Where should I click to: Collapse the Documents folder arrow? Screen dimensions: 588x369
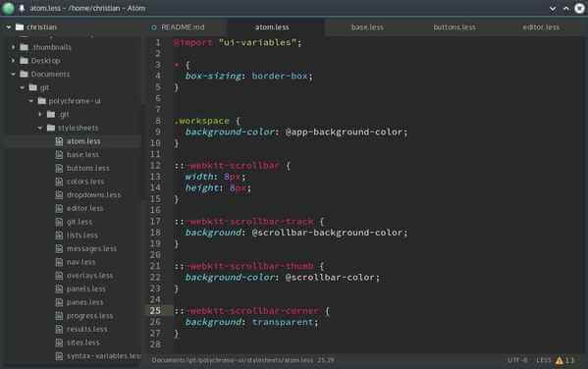click(13, 75)
